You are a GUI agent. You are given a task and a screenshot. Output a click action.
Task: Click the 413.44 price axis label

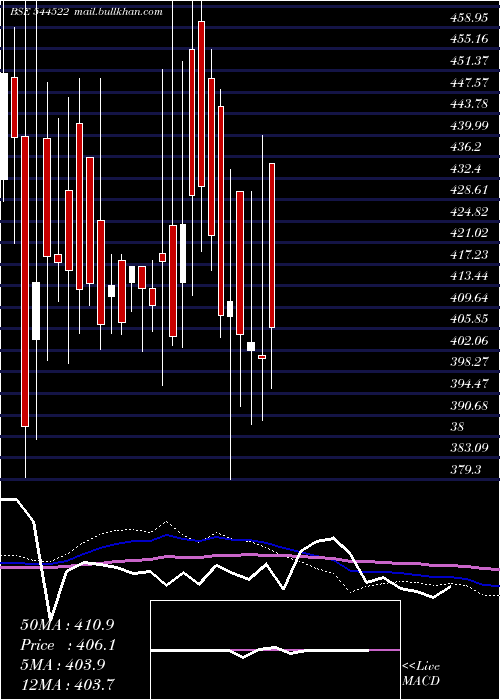click(469, 276)
